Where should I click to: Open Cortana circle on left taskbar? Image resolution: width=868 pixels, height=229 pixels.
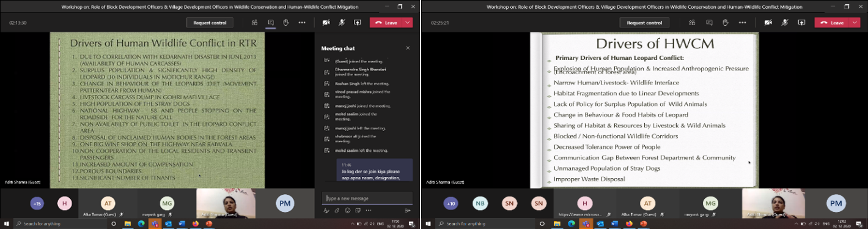(x=114, y=223)
